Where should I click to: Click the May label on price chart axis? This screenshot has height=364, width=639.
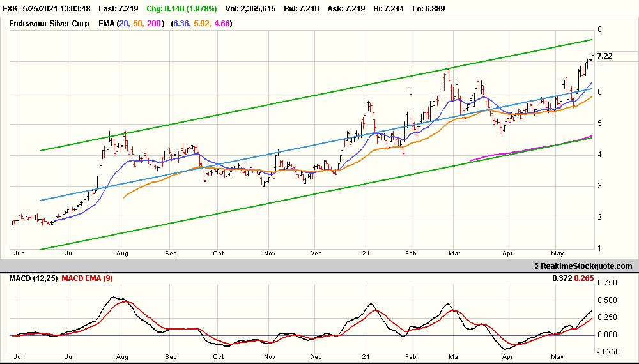pos(557,254)
